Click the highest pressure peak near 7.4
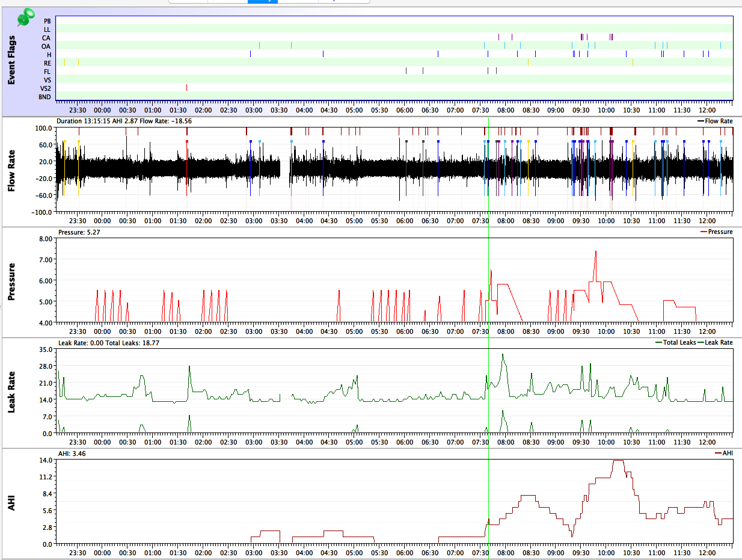This screenshot has width=742, height=560. [596, 252]
